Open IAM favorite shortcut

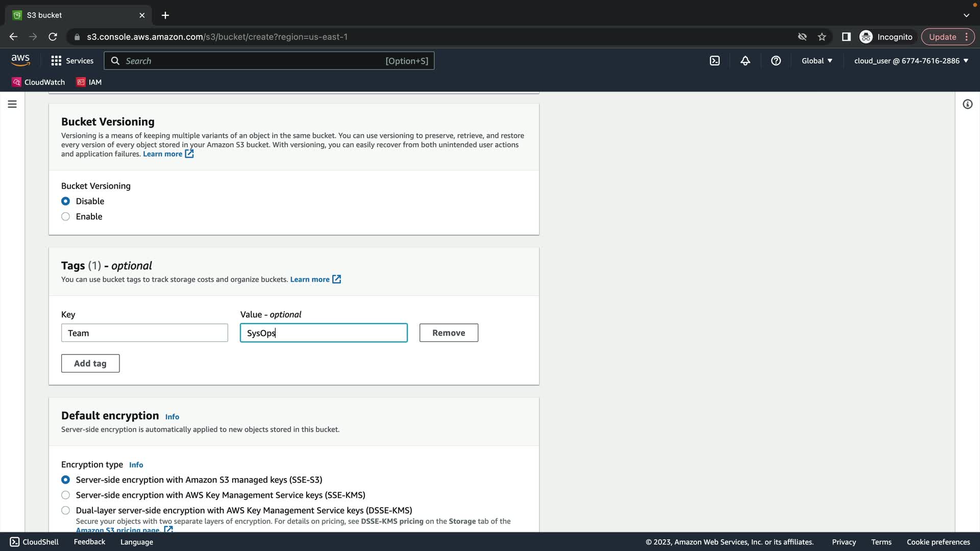89,82
